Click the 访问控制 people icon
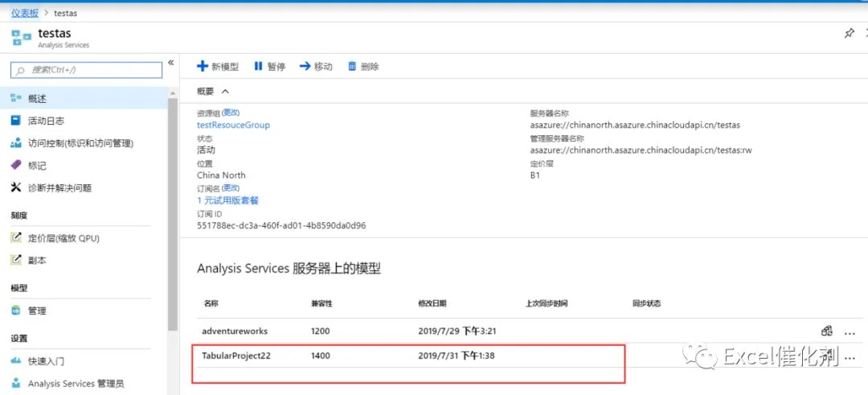This screenshot has width=868, height=395. (16, 143)
